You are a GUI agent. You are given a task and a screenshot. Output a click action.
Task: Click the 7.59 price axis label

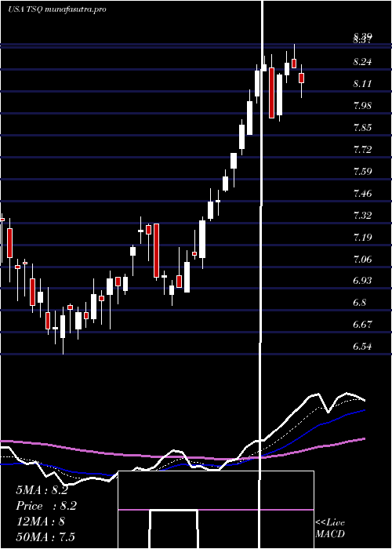[362, 172]
